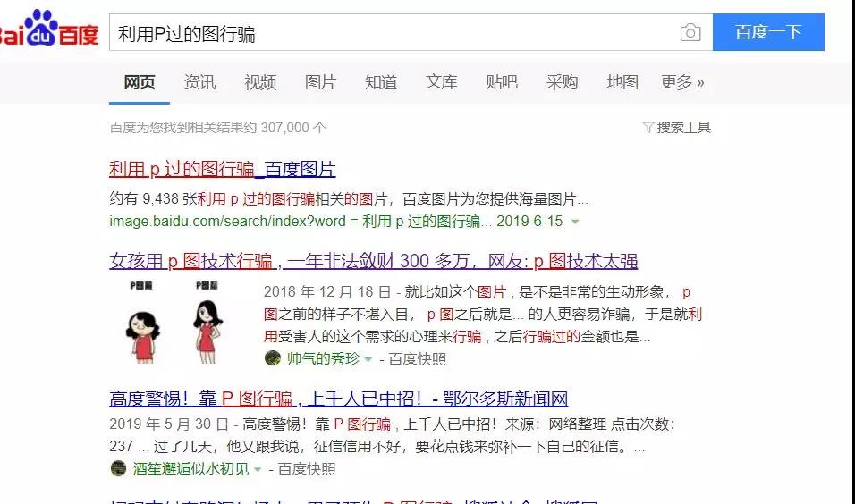Viewport: 855px width, 504px height.
Task: Open the 地图 tab
Action: coord(622,82)
